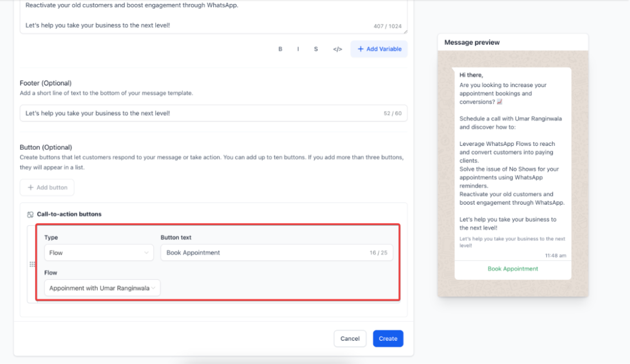The image size is (630, 364).
Task: Expand the Flow dropdown for Umar Ranginwala appointment
Action: pos(102,288)
